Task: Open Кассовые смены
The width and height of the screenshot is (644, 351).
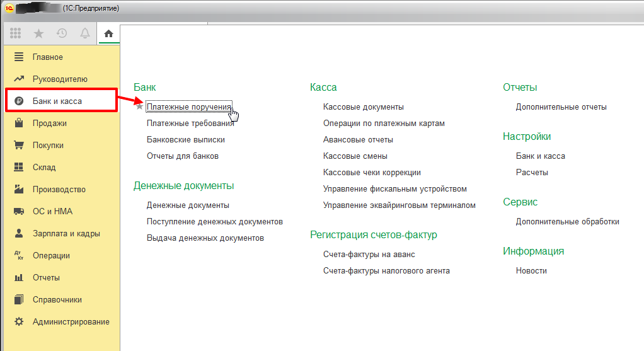Action: (355, 156)
